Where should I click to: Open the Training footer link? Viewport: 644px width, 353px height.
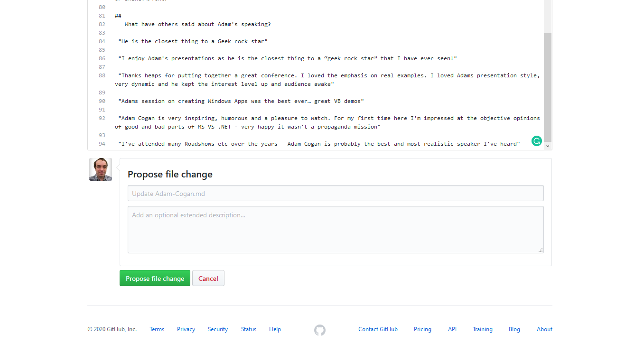click(x=483, y=329)
